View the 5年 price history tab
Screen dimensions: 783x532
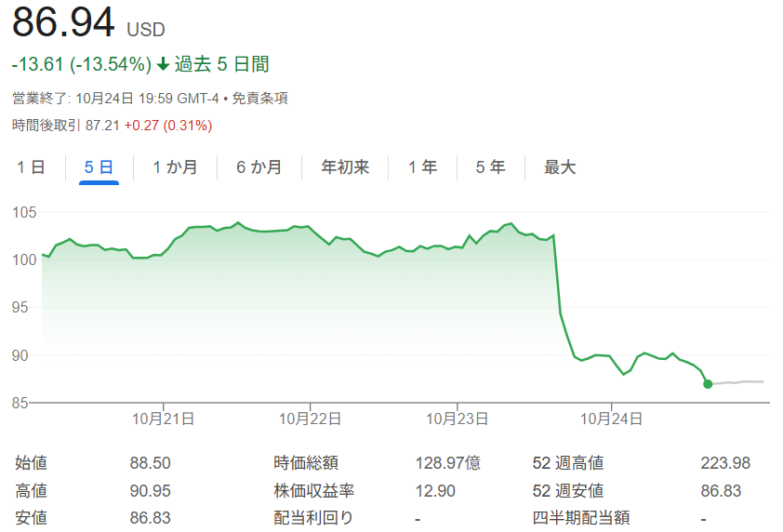(x=490, y=167)
